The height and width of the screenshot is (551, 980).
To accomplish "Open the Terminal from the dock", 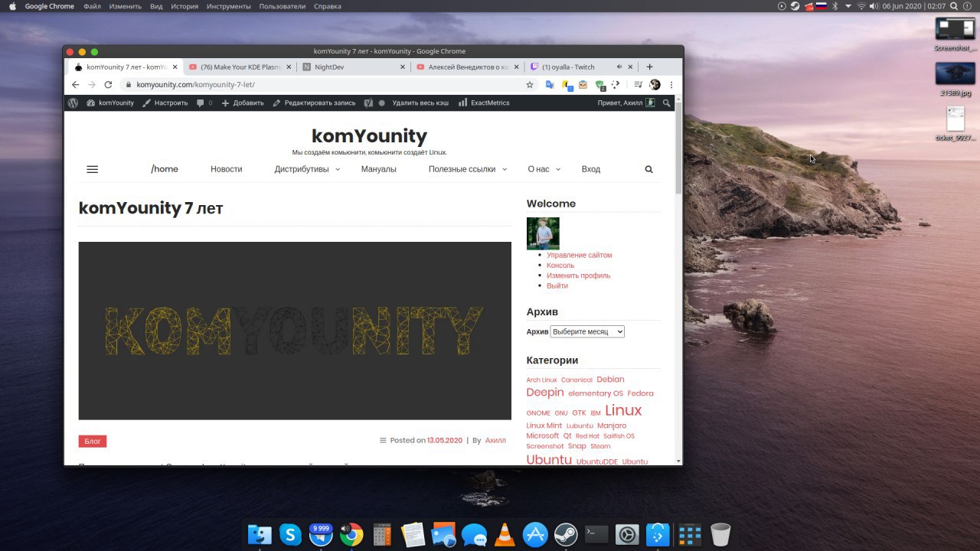I will (596, 534).
